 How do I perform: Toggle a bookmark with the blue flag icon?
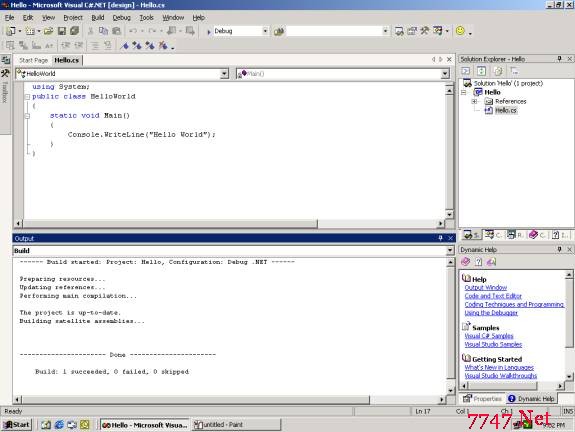click(x=125, y=45)
